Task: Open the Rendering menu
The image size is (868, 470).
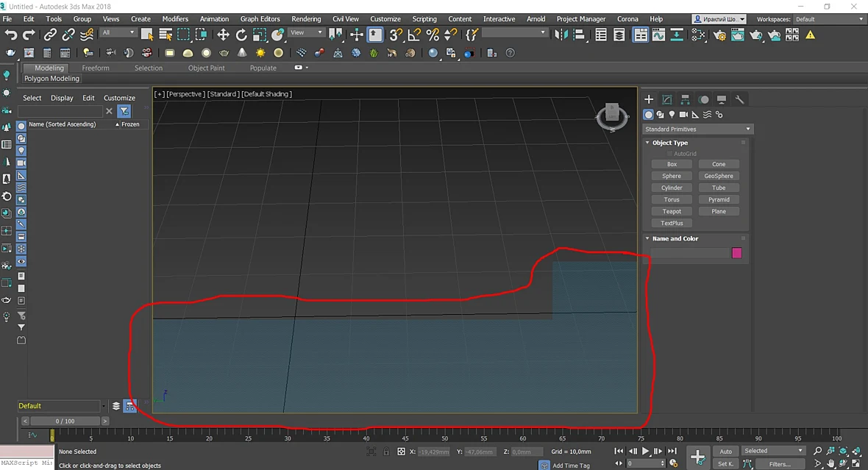Action: click(306, 19)
